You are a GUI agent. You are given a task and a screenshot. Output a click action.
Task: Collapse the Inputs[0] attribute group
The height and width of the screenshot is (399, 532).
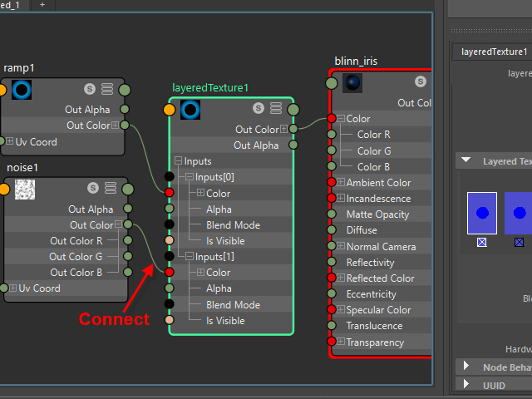coord(189,178)
